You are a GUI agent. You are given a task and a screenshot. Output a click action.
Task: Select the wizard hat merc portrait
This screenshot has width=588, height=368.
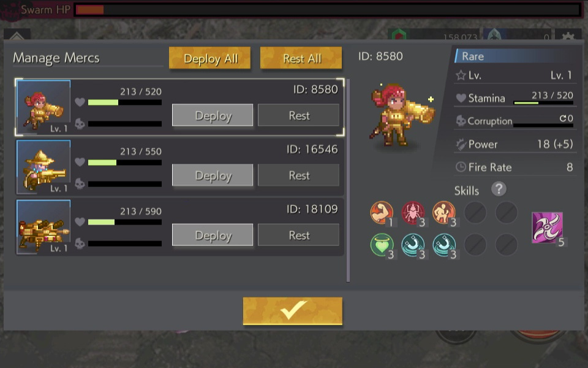[x=43, y=167]
